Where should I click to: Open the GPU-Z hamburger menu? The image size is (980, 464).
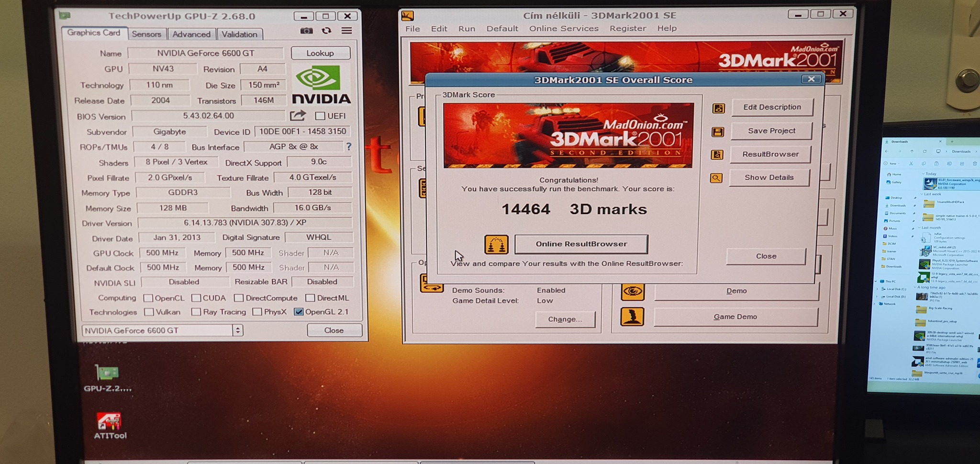[x=347, y=31]
